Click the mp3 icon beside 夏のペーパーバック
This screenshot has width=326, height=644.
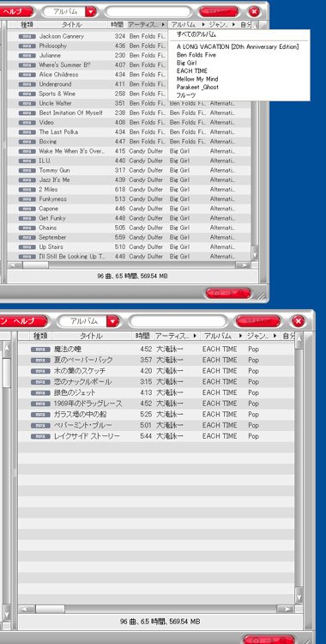tap(40, 360)
